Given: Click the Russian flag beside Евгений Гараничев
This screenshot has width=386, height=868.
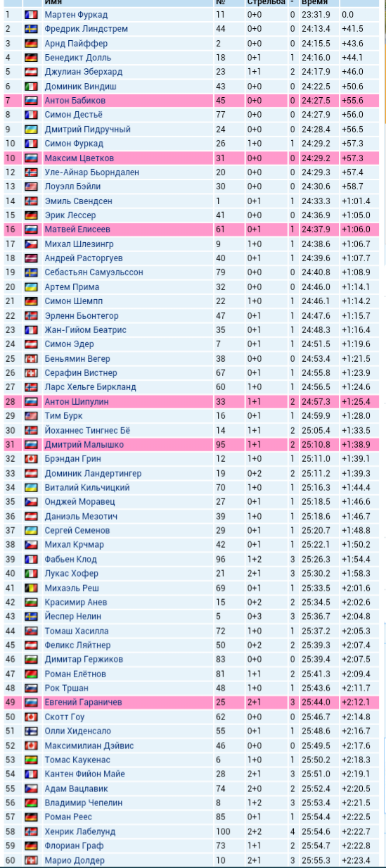Looking at the screenshot, I should [x=31, y=702].
